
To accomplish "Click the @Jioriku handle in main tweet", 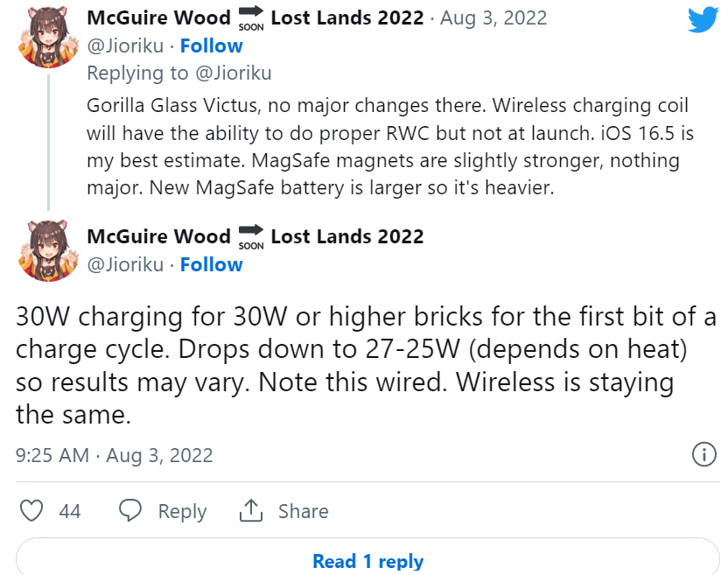I will coord(125,264).
